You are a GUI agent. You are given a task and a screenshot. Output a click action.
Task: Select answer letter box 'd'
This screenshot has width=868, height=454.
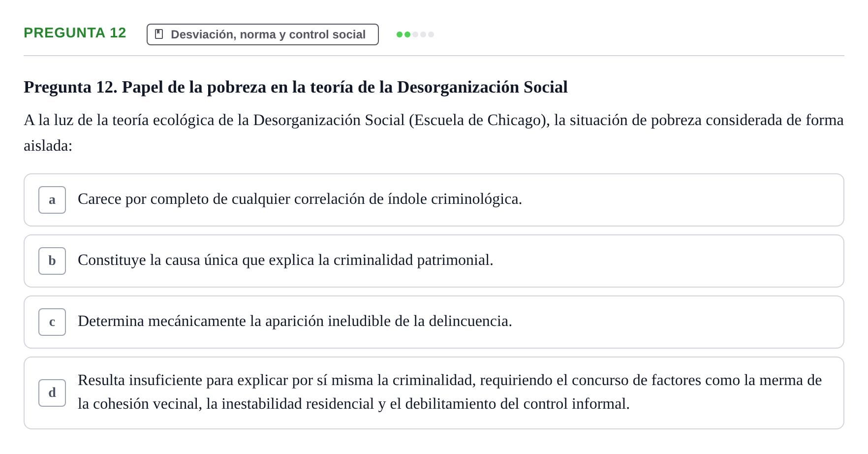[52, 393]
